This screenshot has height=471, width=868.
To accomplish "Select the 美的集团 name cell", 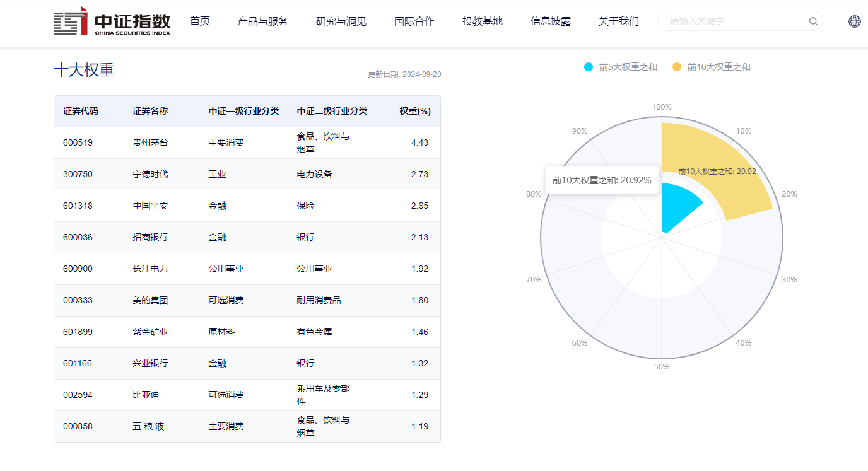I will pyautogui.click(x=150, y=300).
